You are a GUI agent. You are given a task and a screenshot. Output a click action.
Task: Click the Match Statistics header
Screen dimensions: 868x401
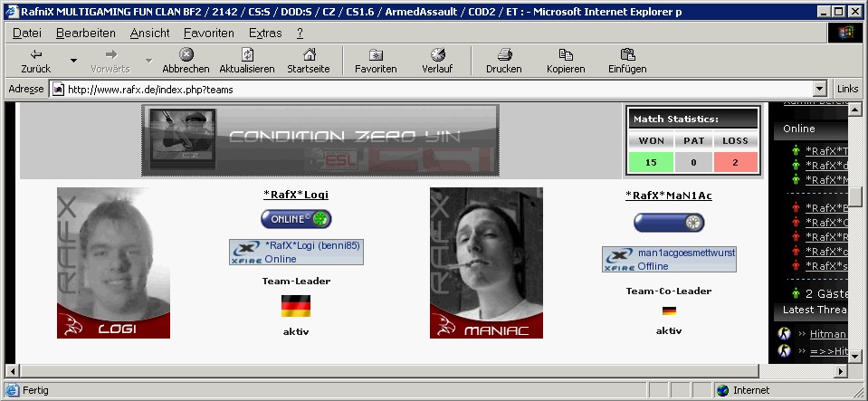pos(693,119)
